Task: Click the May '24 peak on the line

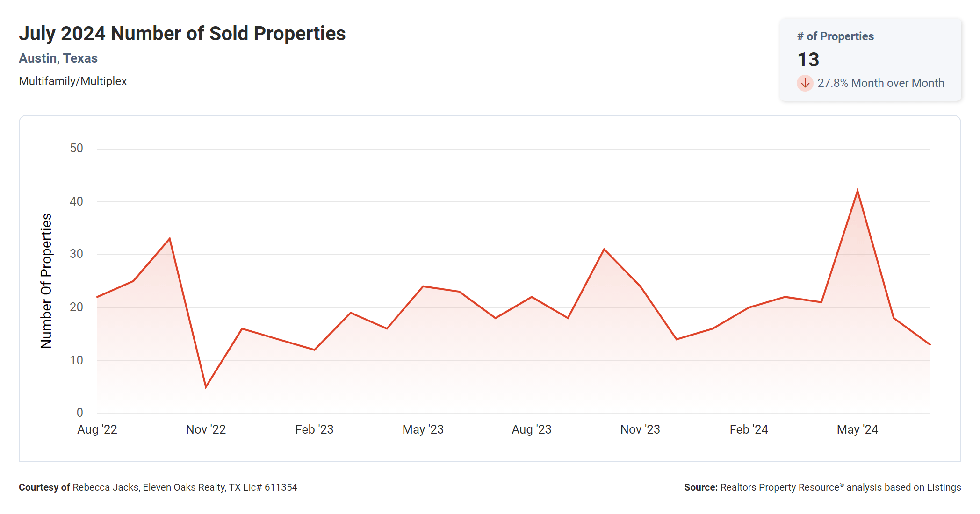Action: tap(857, 191)
